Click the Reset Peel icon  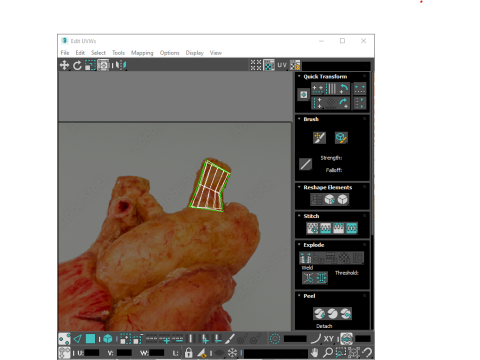tap(345, 314)
